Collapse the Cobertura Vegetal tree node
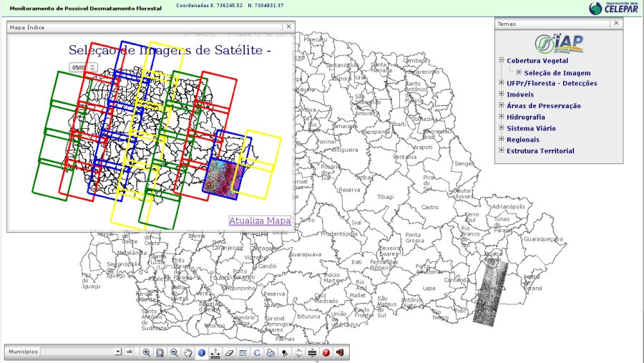The height and width of the screenshot is (363, 644). [502, 61]
